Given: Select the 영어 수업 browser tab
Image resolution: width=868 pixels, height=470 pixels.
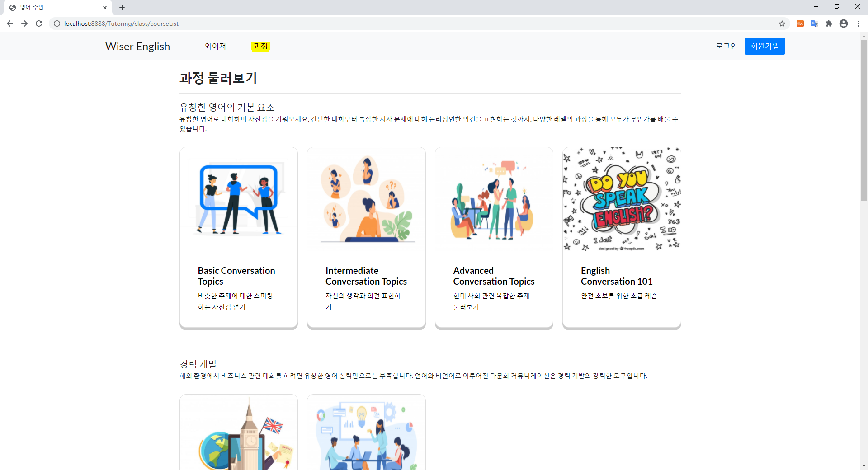Looking at the screenshot, I should pos(58,8).
